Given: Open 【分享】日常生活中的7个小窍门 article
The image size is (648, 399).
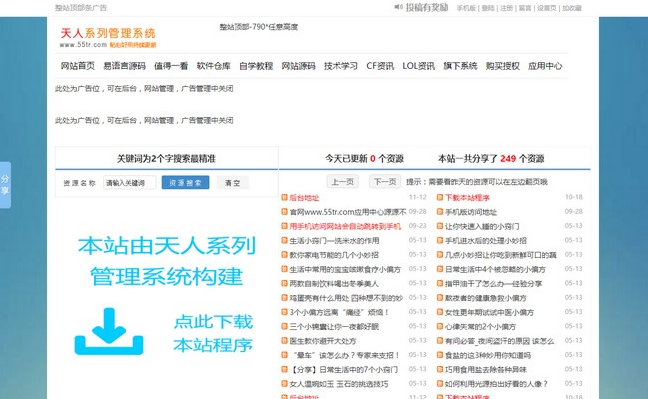Looking at the screenshot, I should 344,369.
